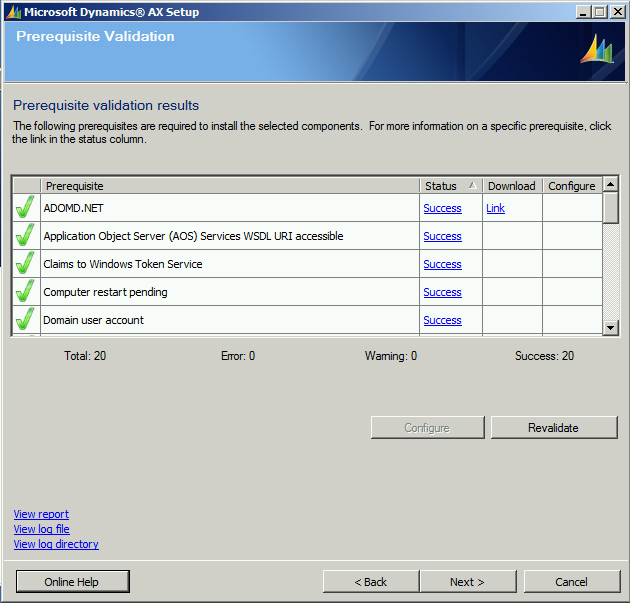Select the Computer restart pending row
The width and height of the screenshot is (630, 603).
tap(105, 292)
